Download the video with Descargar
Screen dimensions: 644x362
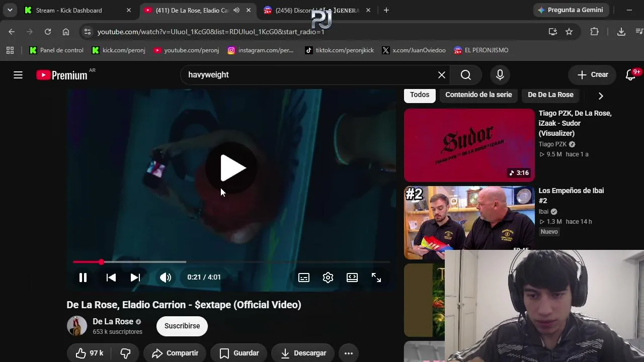303,353
